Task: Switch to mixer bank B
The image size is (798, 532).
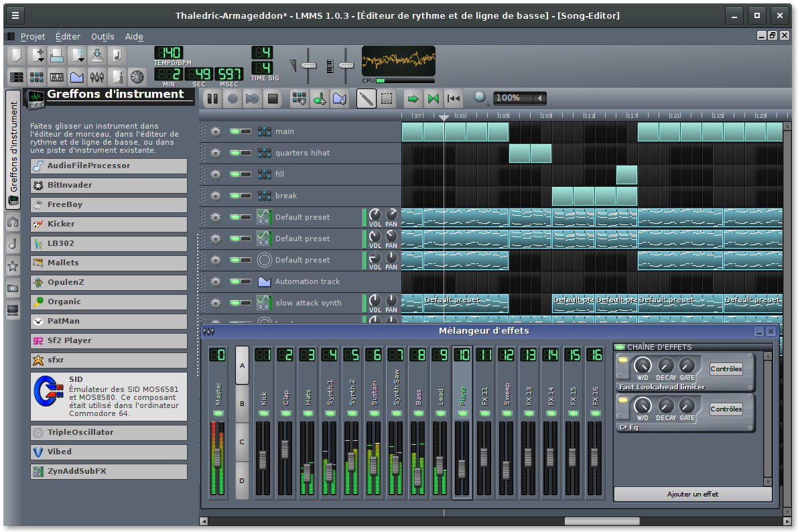Action: point(243,404)
